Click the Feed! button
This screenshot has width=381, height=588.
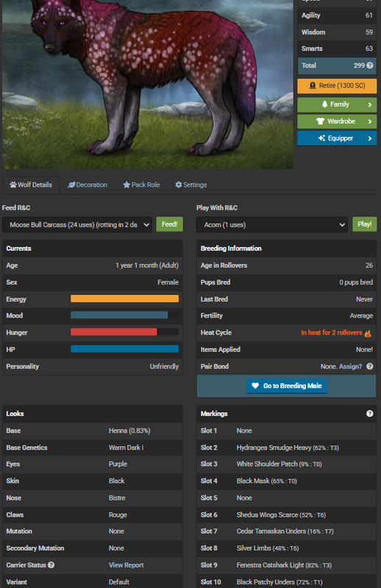point(169,224)
